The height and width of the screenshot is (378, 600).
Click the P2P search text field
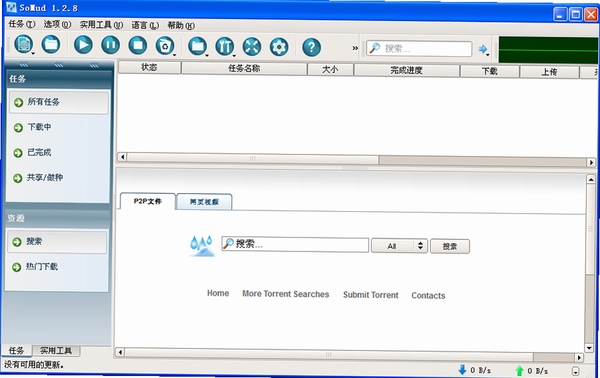tap(295, 244)
